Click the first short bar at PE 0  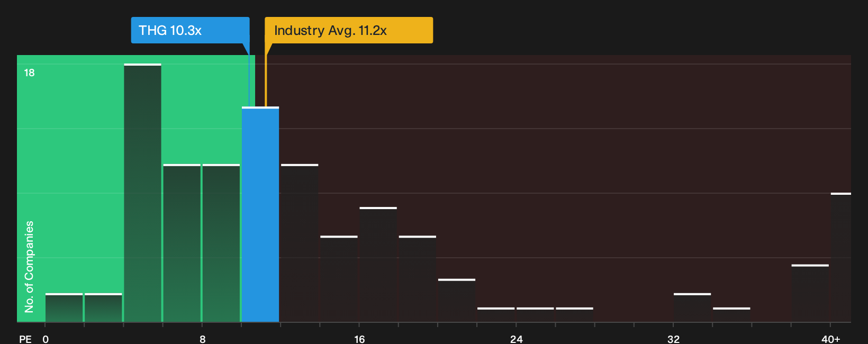[x=64, y=307]
